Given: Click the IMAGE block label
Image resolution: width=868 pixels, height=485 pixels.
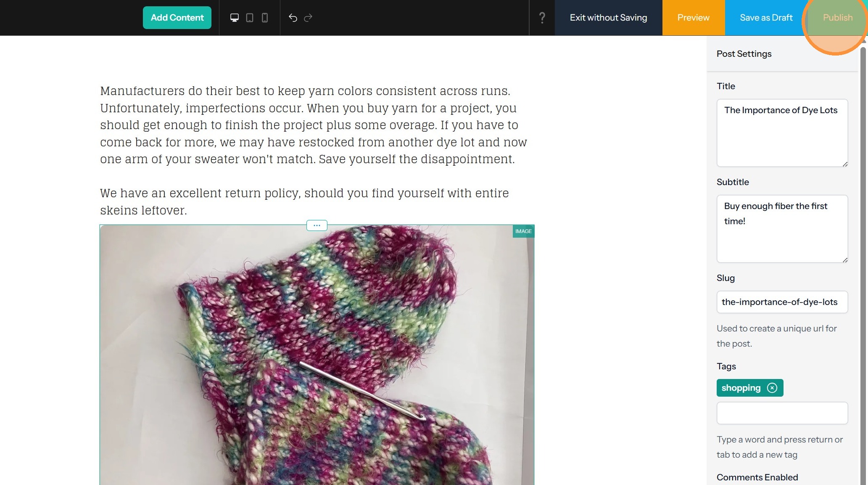Looking at the screenshot, I should (x=523, y=231).
